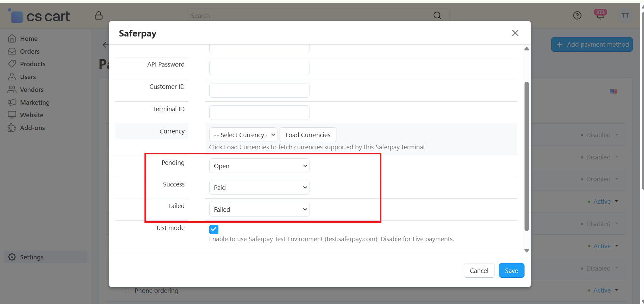Go to Products via tag icon
Screen dimensions: 644x304
(12, 64)
